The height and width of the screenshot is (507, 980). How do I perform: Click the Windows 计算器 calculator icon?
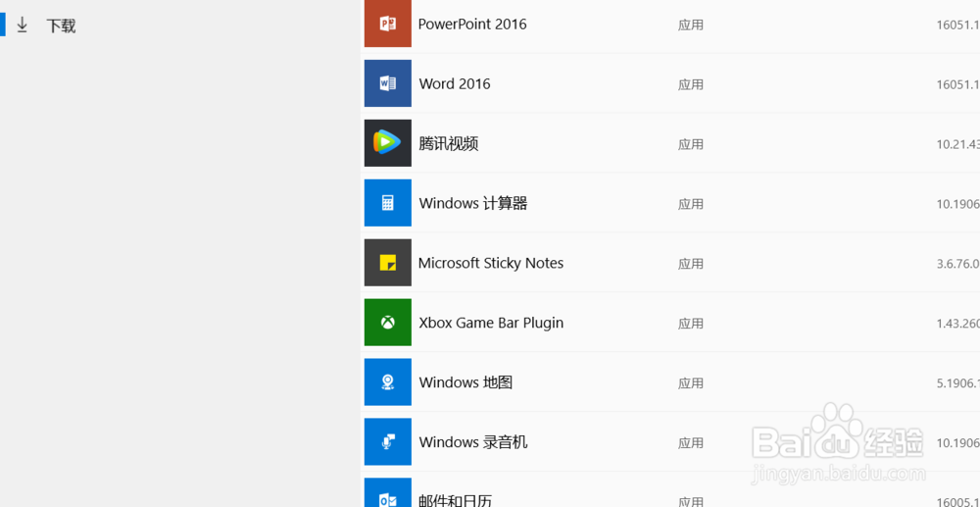[x=387, y=203]
